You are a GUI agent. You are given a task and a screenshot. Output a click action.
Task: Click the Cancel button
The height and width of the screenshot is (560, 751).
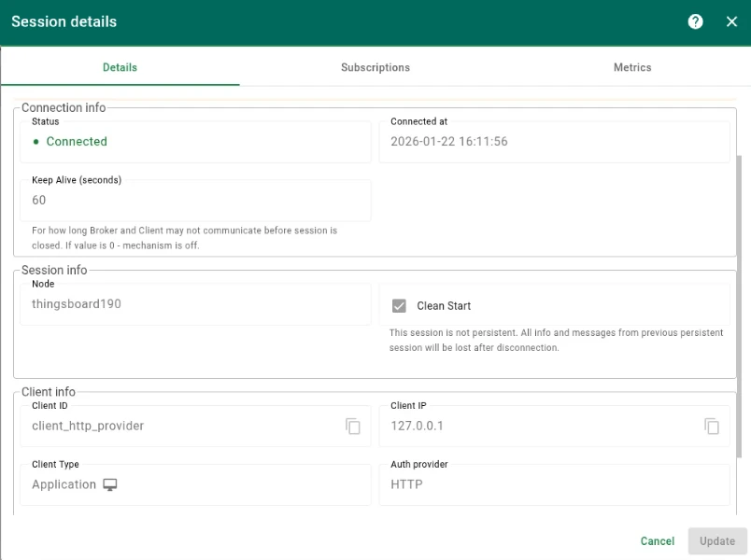pos(658,540)
